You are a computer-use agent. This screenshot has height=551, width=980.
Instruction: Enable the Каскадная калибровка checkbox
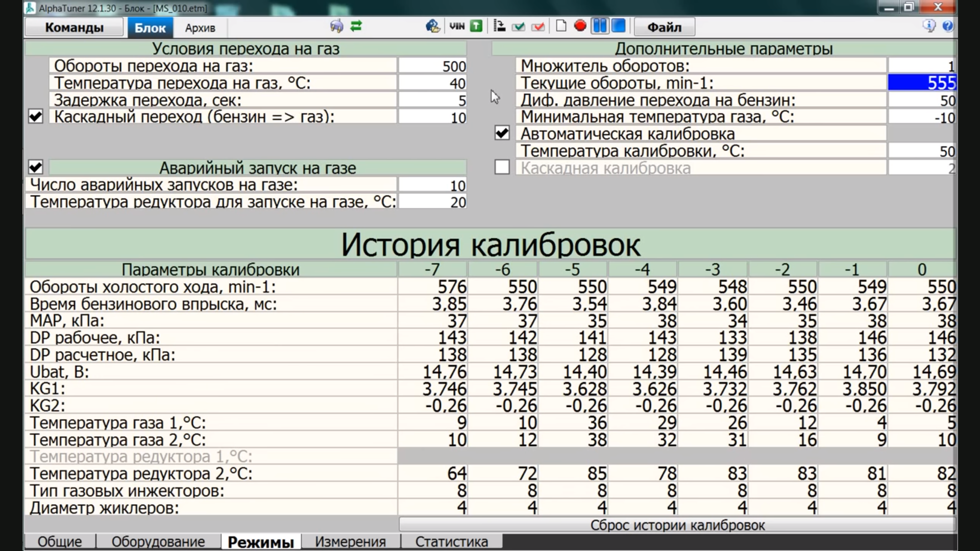(502, 167)
